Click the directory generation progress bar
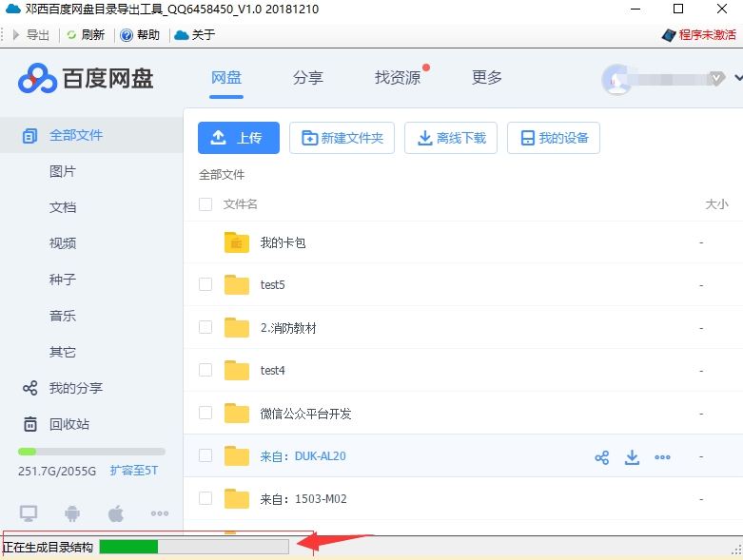 [x=193, y=547]
